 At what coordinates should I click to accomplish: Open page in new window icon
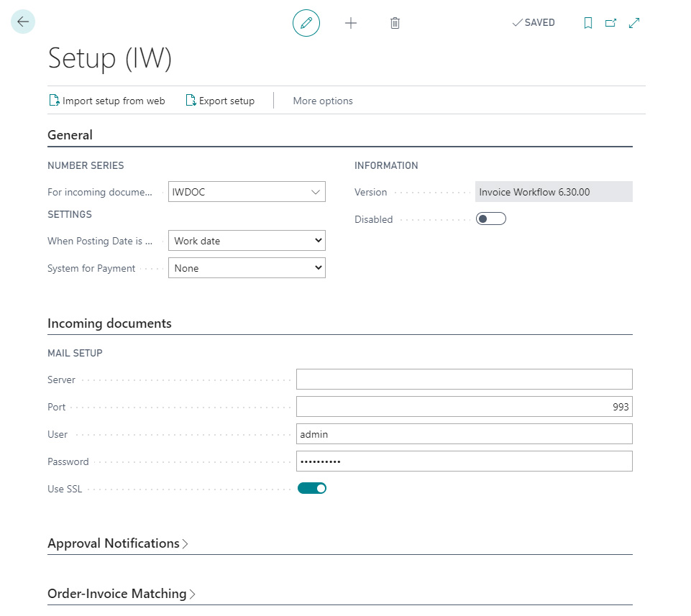click(x=610, y=23)
